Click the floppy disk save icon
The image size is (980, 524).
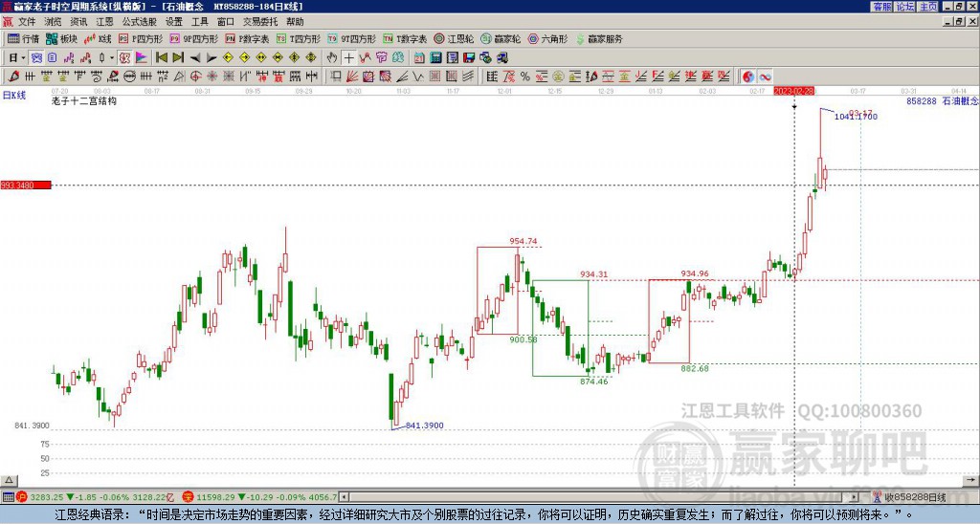[469, 58]
